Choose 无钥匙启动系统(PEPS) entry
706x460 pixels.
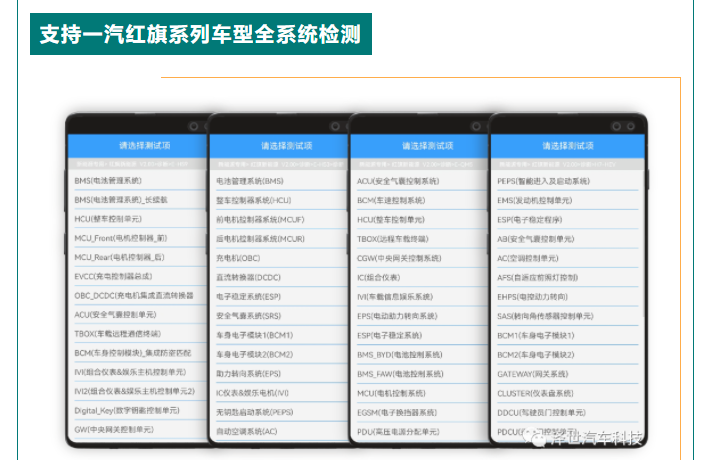279,412
